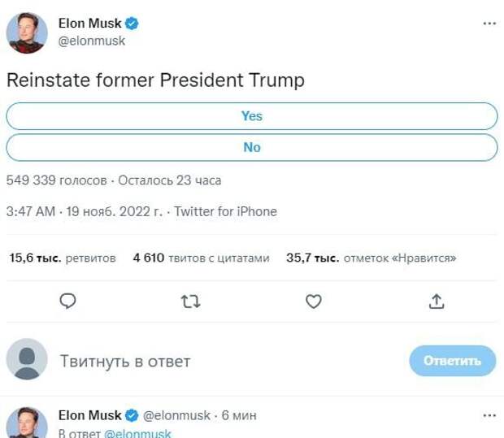Click the reply speech bubble icon
This screenshot has width=504, height=438.
point(68,301)
